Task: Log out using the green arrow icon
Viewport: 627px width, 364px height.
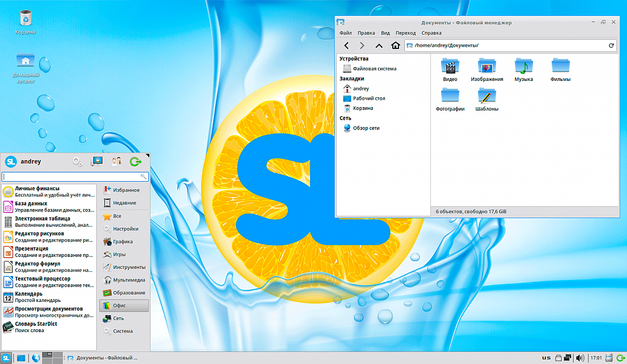Action: pyautogui.click(x=136, y=161)
